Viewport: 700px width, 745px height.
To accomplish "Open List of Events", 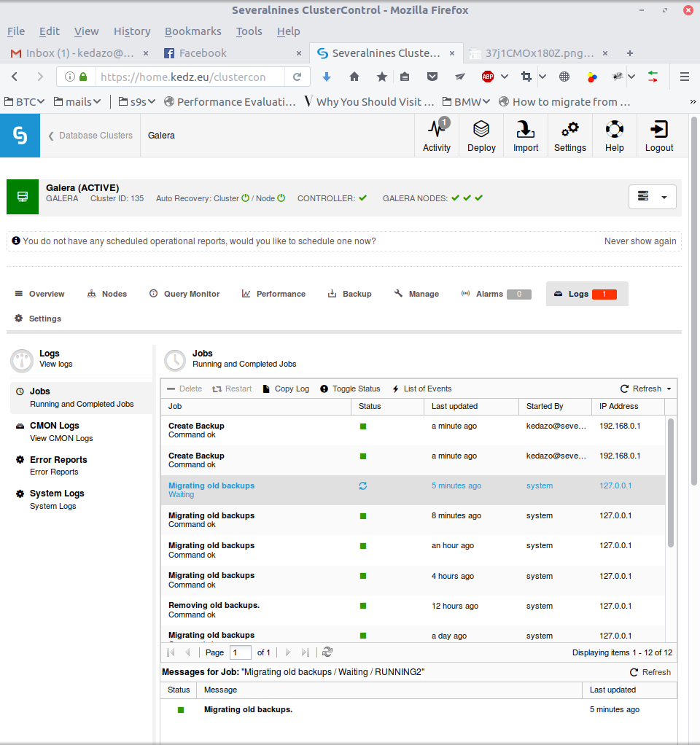I will (422, 389).
